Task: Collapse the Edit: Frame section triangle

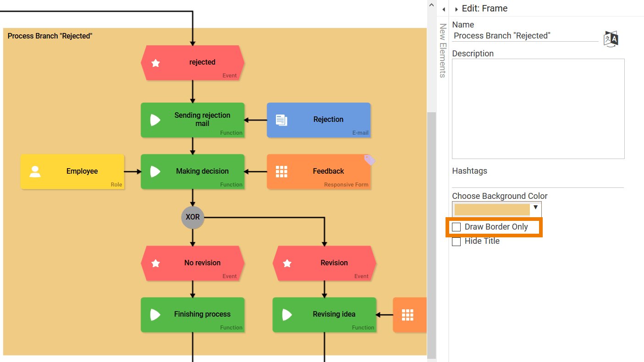Action: tap(456, 9)
